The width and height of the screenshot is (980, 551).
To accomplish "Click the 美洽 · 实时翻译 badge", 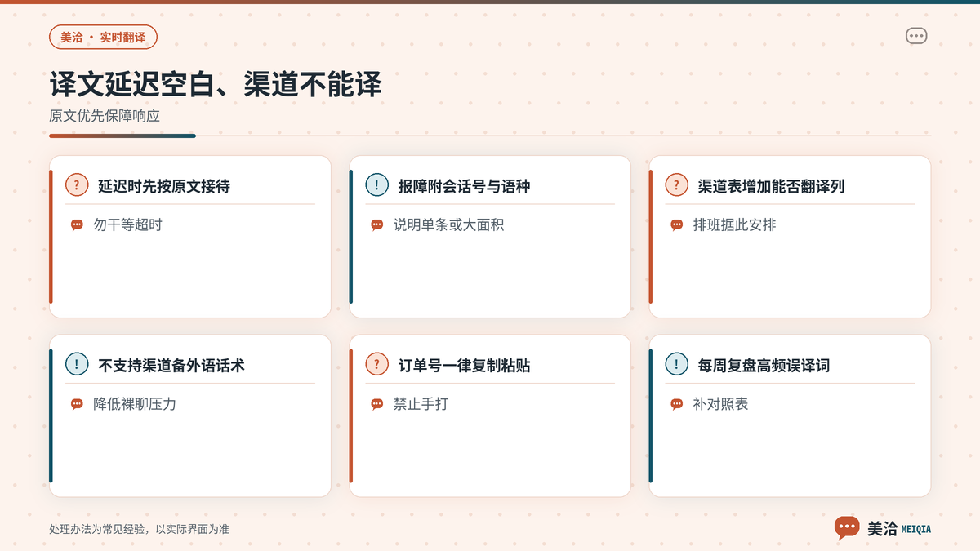I will 103,37.
